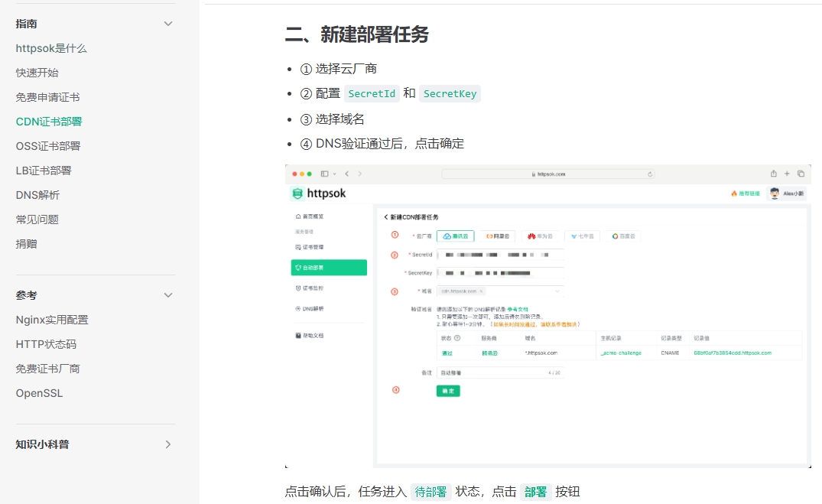Click the DNS解析 menu icon in embedded screenshot
This screenshot has height=504, width=822.
point(297,309)
